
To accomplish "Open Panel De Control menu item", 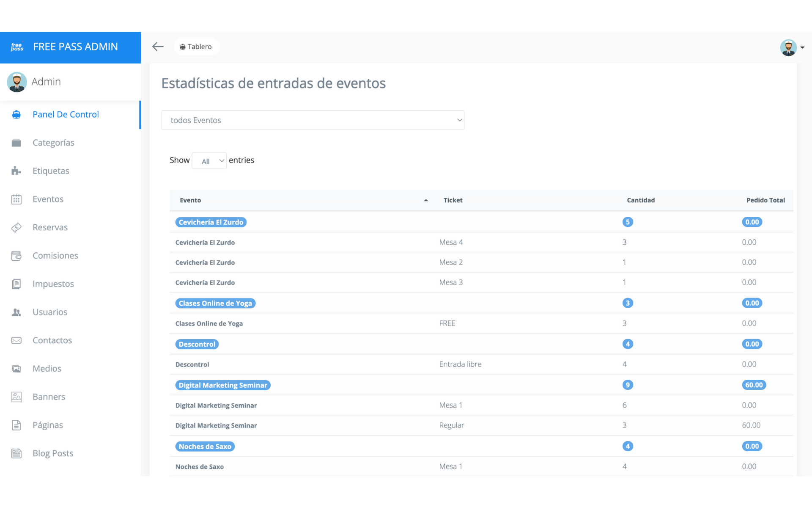I will (66, 114).
